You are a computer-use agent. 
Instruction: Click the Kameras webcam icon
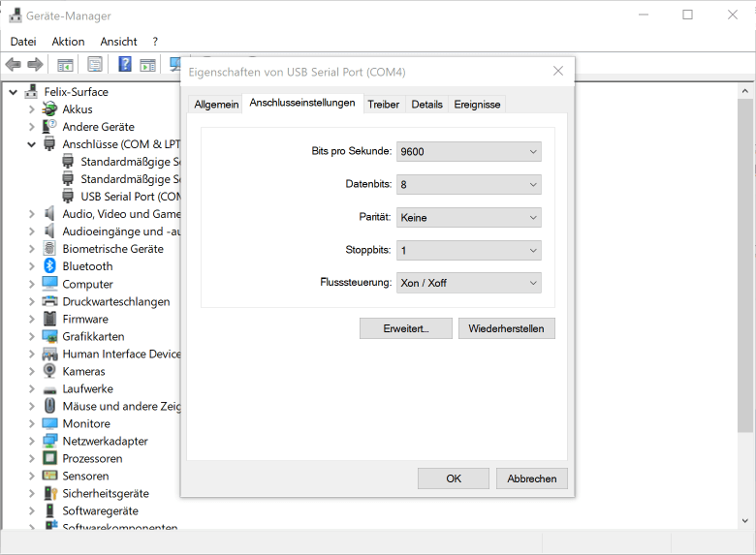[49, 371]
